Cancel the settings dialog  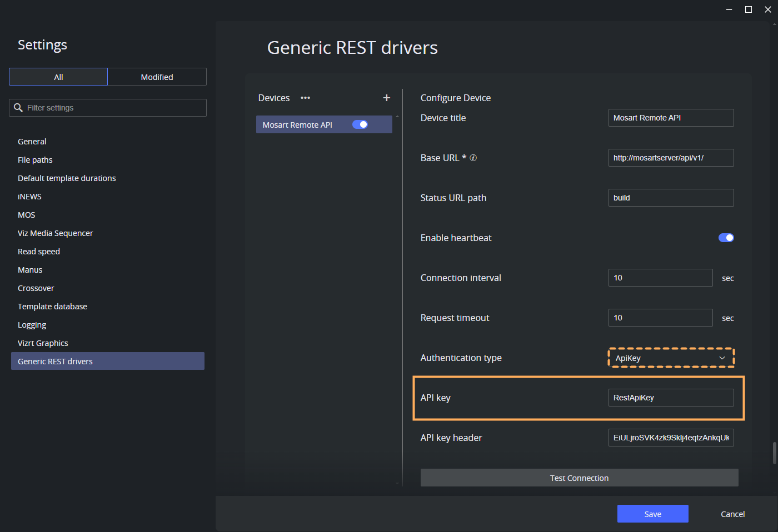pyautogui.click(x=732, y=514)
